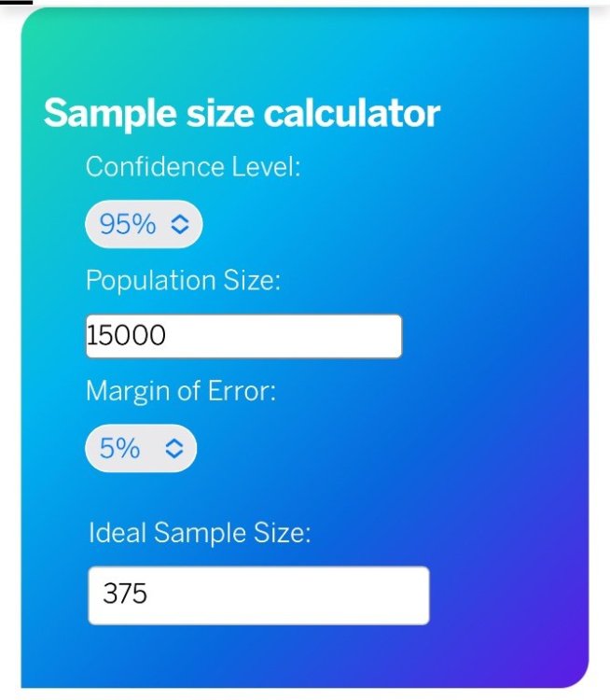Click the down arrow in Confidence Level selector

click(x=180, y=231)
